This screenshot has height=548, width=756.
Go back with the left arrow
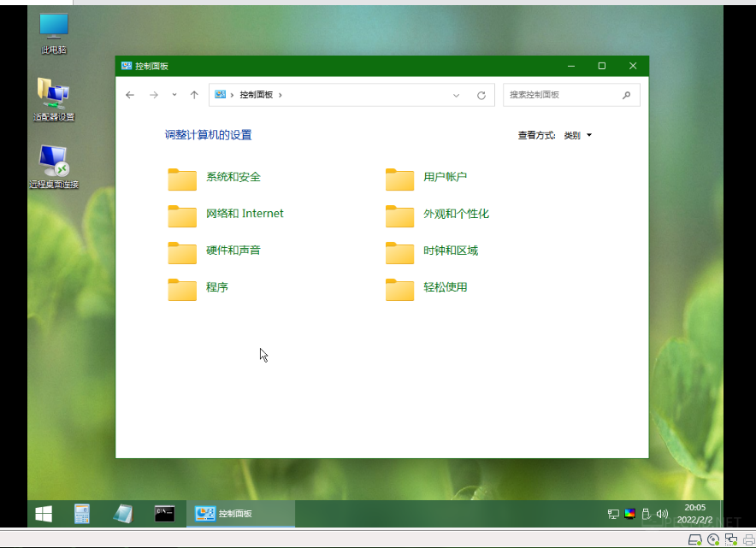[130, 95]
